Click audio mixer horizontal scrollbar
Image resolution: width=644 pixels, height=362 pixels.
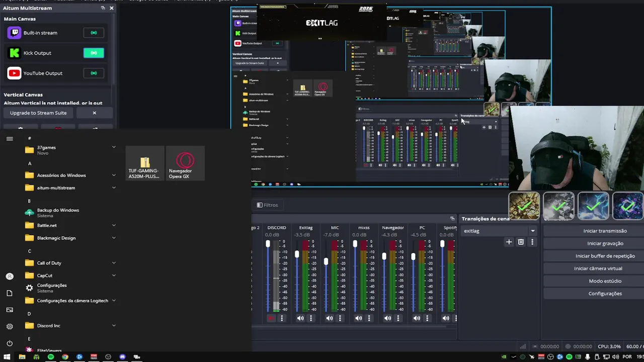pyautogui.click(x=349, y=327)
